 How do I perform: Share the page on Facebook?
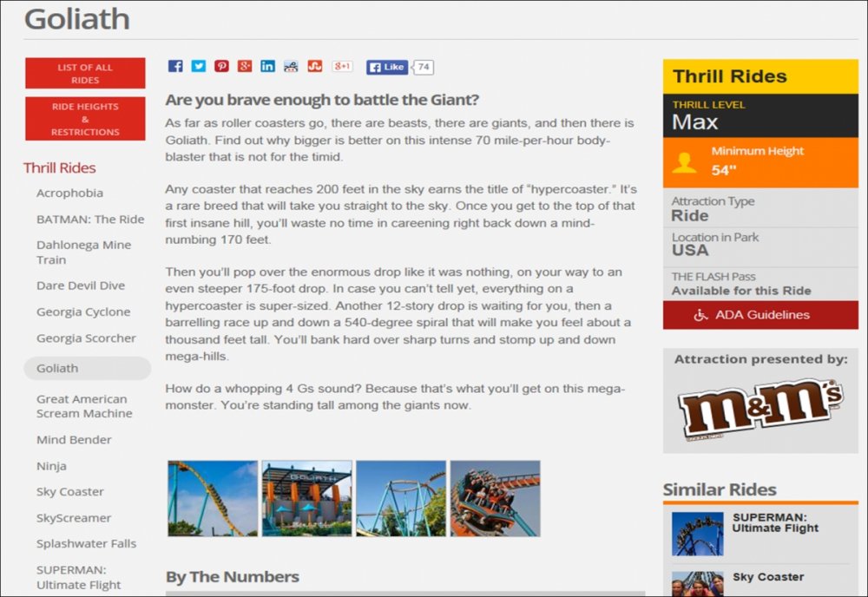click(175, 67)
